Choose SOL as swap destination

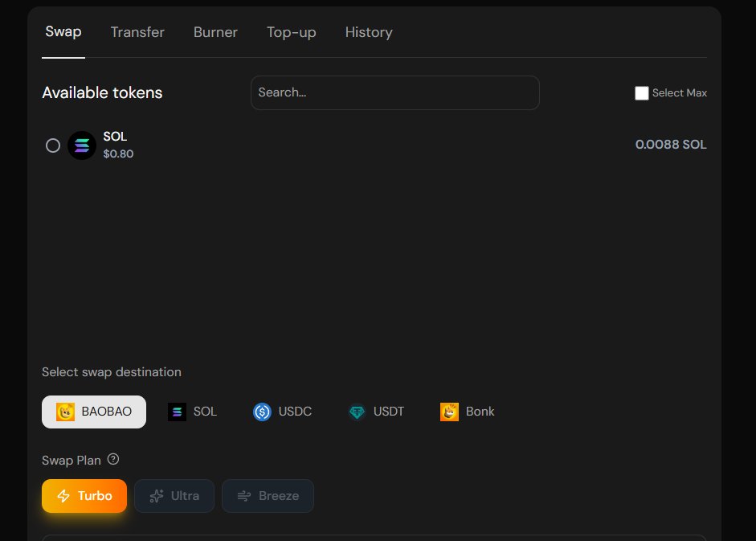(x=192, y=412)
